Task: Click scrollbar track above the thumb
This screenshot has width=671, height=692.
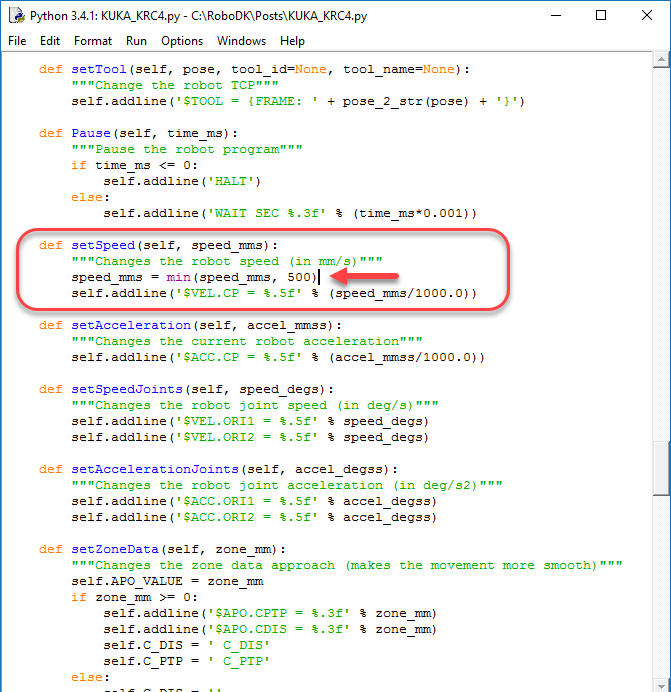Action: (661, 250)
